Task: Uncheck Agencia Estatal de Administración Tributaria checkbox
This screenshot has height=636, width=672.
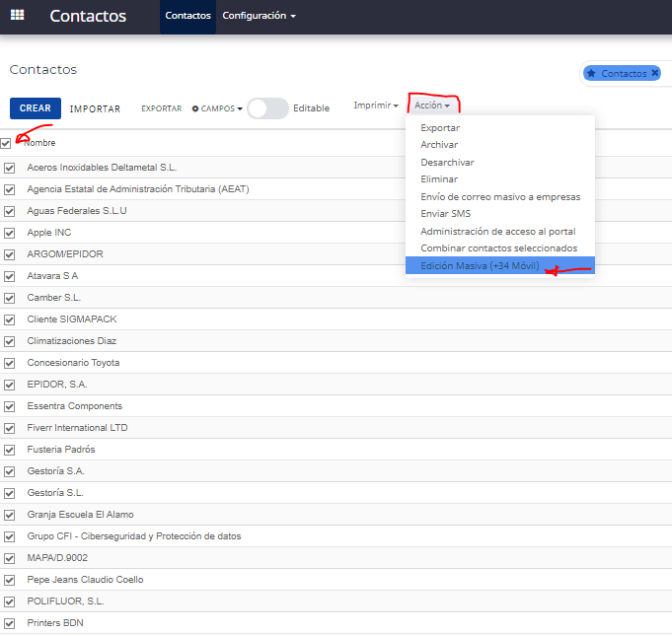Action: coord(10,189)
